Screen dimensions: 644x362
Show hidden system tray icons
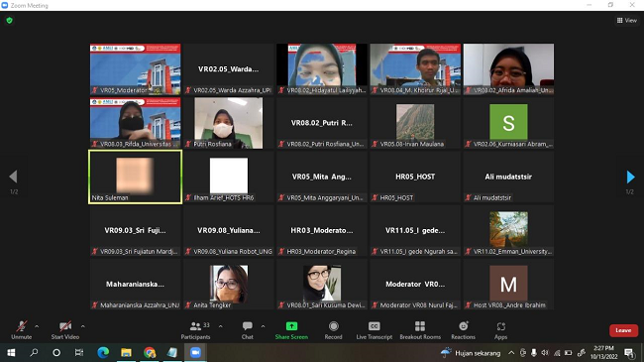click(511, 352)
